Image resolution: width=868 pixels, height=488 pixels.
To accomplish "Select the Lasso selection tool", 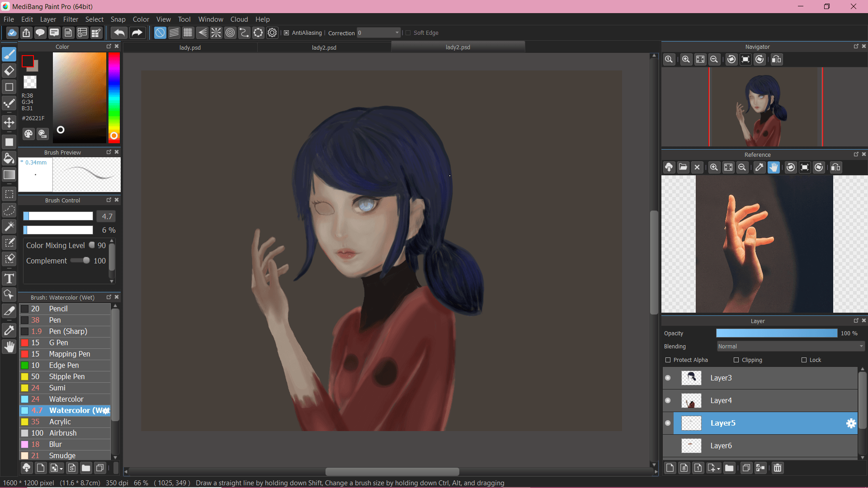I will click(9, 211).
